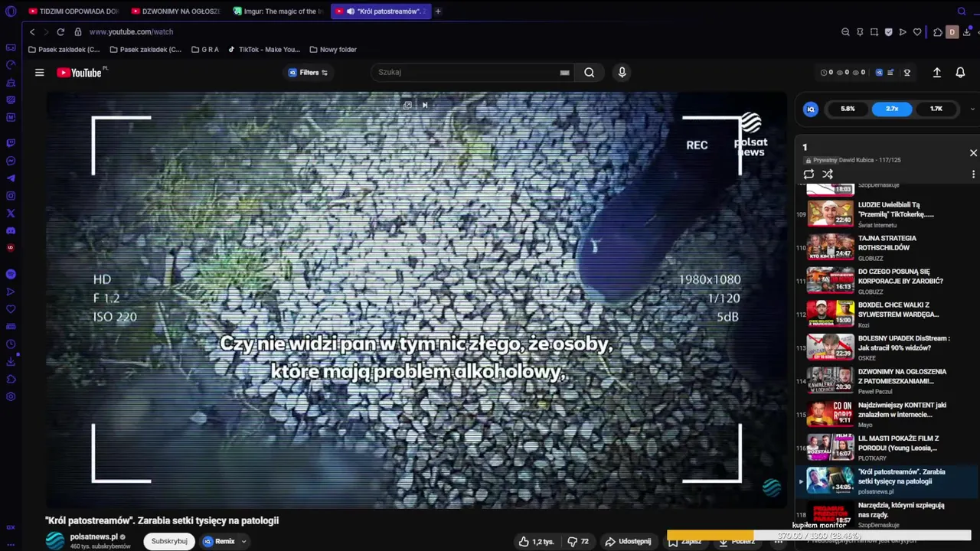Expand the dropdown arrow beside Remix
980x551 pixels.
pyautogui.click(x=243, y=541)
